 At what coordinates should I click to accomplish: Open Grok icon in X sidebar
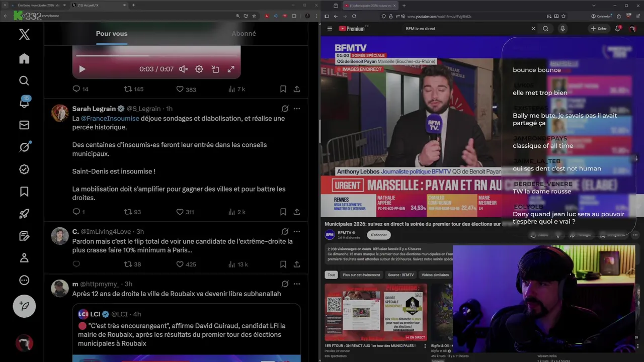pos(24,147)
